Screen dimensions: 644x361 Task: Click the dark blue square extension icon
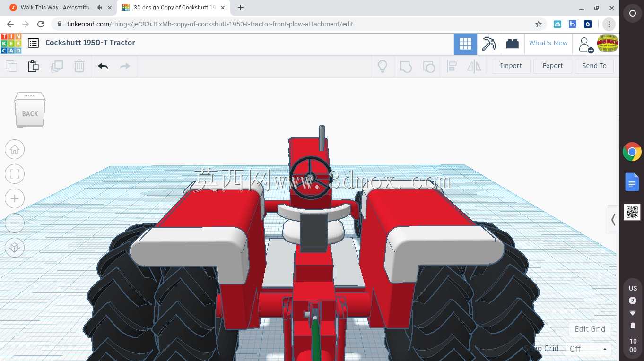pyautogui.click(x=588, y=24)
